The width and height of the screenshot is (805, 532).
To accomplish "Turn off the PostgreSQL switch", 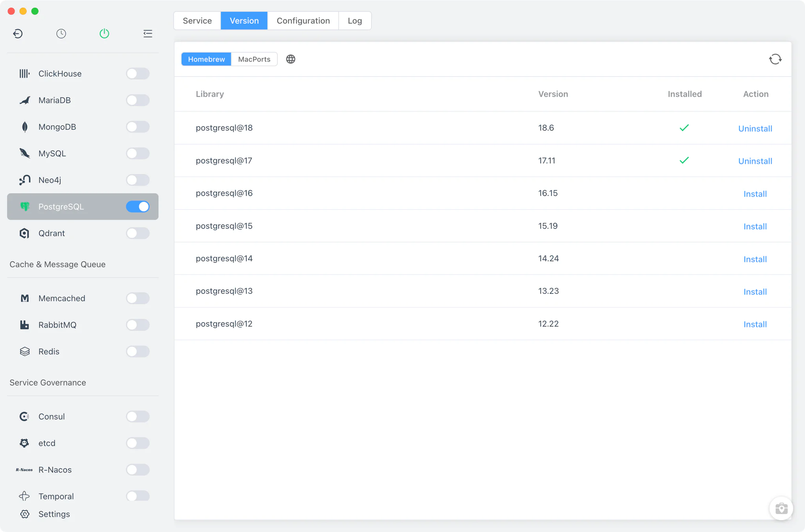I will pos(138,207).
